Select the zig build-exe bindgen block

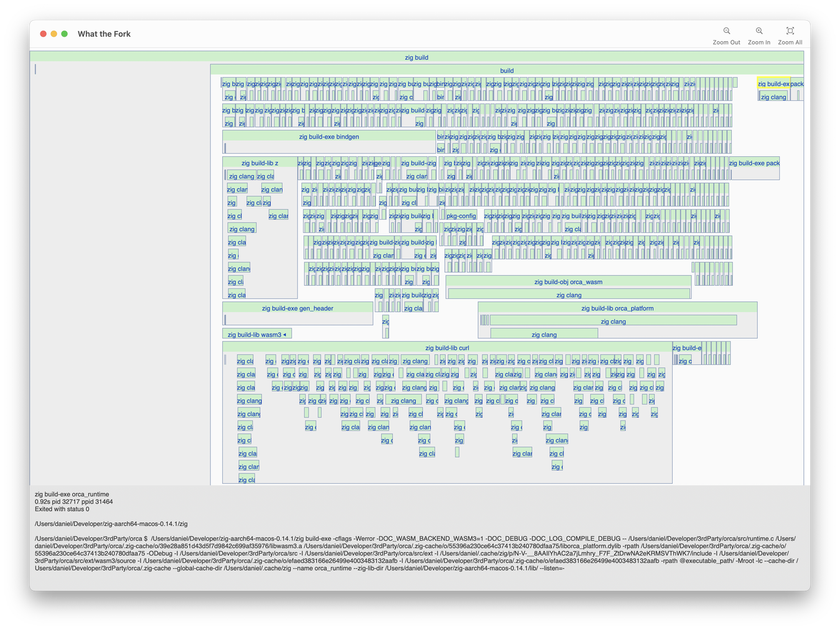click(328, 136)
